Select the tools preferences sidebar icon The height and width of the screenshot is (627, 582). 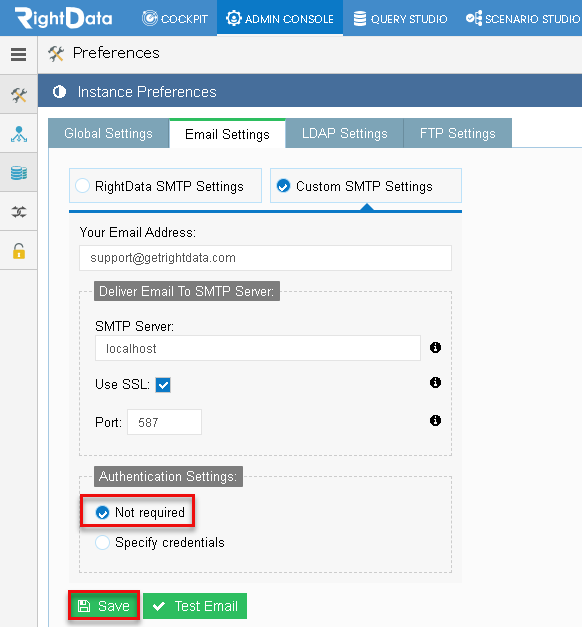(19, 95)
